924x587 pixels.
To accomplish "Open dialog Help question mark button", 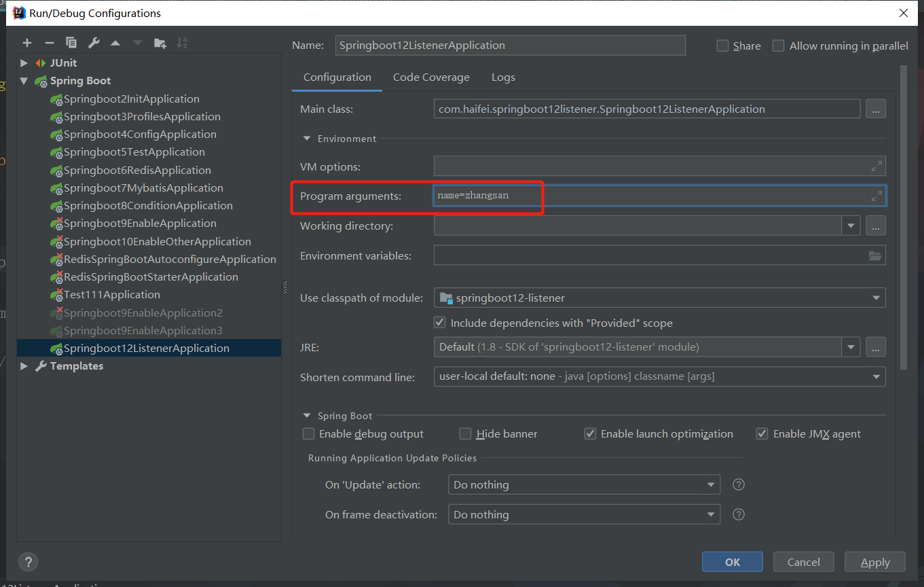I will coord(28,562).
